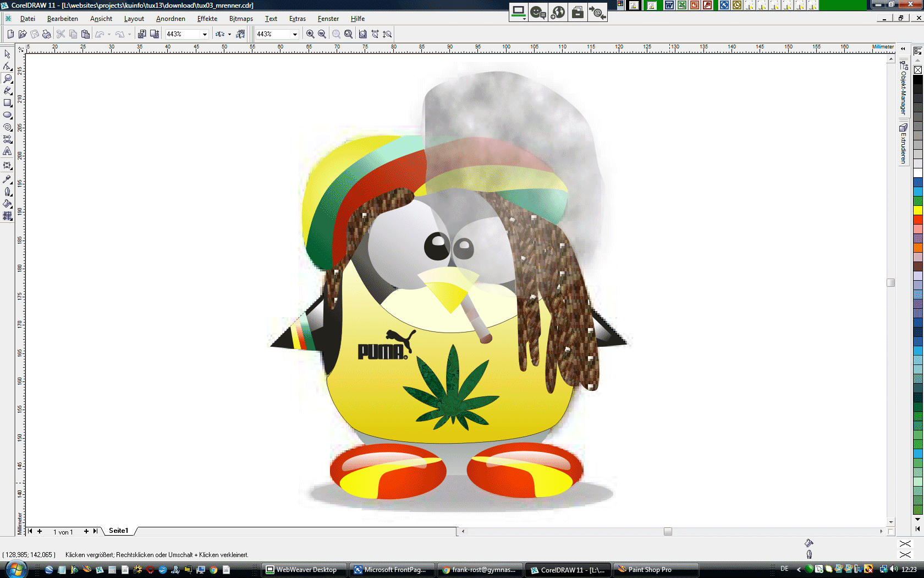Open the Bearbeiten menu
Image resolution: width=924 pixels, height=578 pixels.
click(63, 19)
